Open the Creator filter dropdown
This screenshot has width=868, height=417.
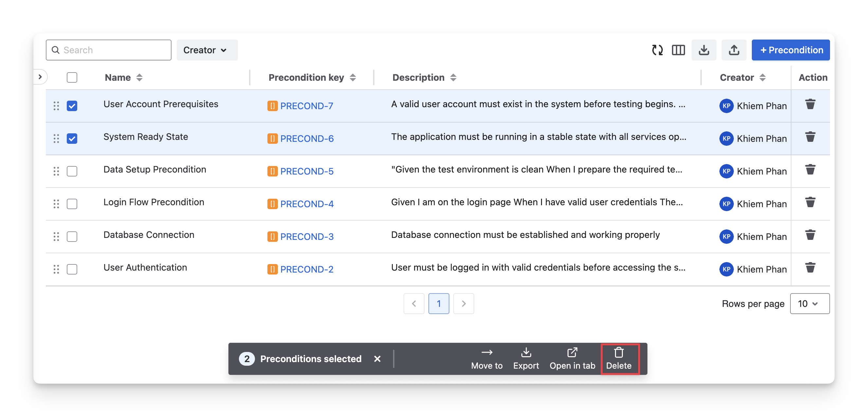click(x=207, y=50)
